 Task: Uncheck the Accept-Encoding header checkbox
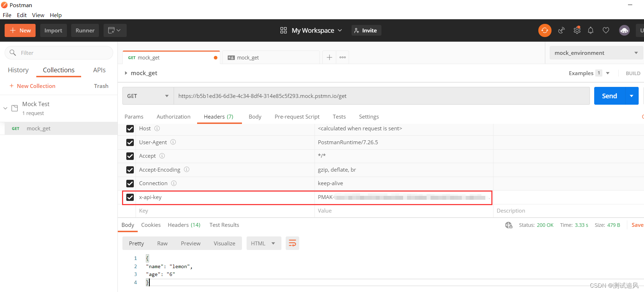pyautogui.click(x=130, y=170)
